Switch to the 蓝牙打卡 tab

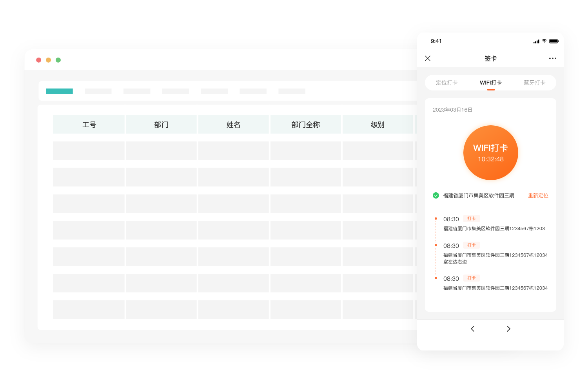(x=534, y=83)
